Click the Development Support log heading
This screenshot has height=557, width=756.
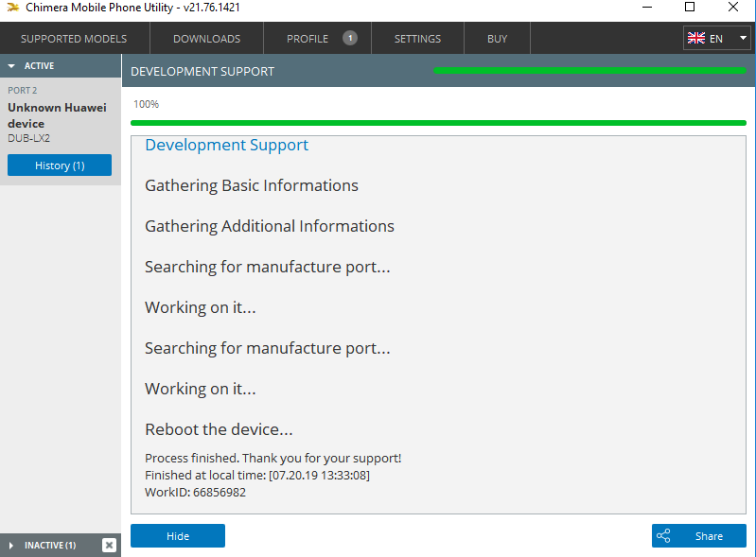coord(226,145)
